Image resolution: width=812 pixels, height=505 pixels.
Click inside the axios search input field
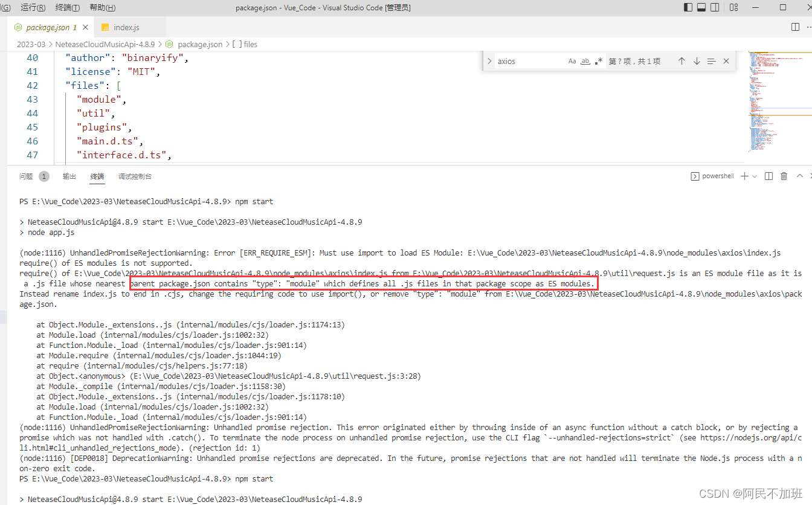coord(532,60)
